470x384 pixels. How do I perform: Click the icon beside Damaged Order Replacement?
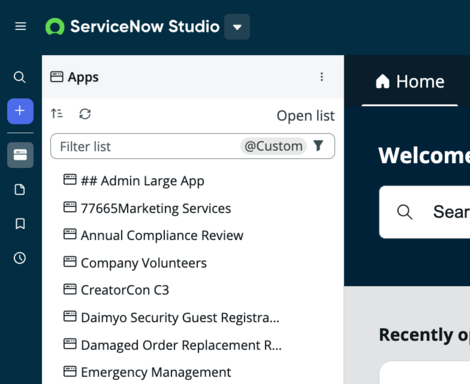pos(70,344)
